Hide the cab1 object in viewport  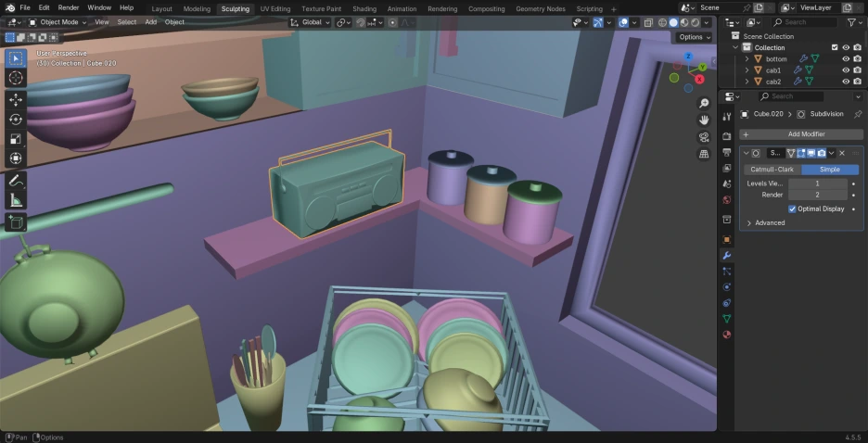(x=846, y=70)
